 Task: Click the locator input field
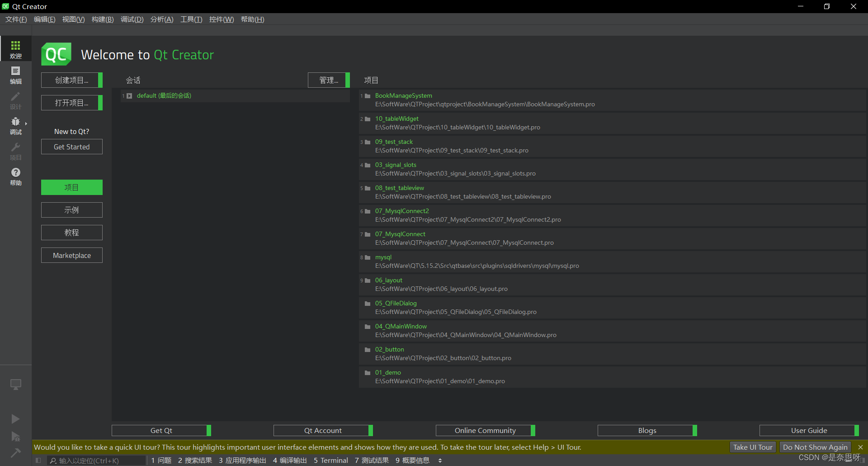(x=97, y=461)
